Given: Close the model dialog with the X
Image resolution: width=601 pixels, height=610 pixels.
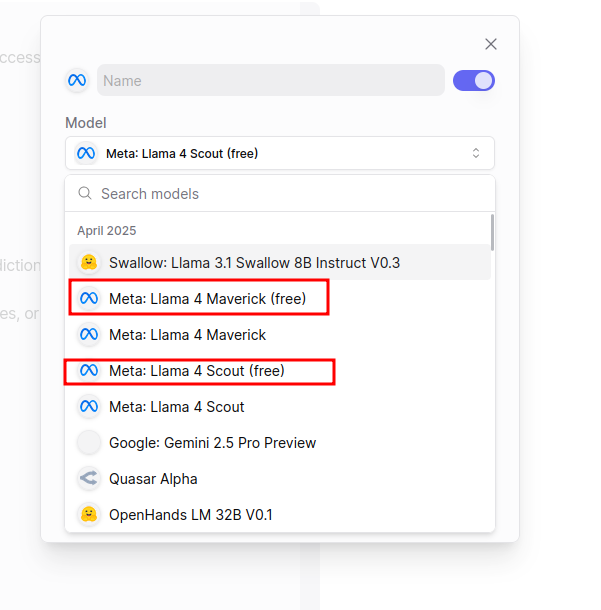Looking at the screenshot, I should click(491, 44).
